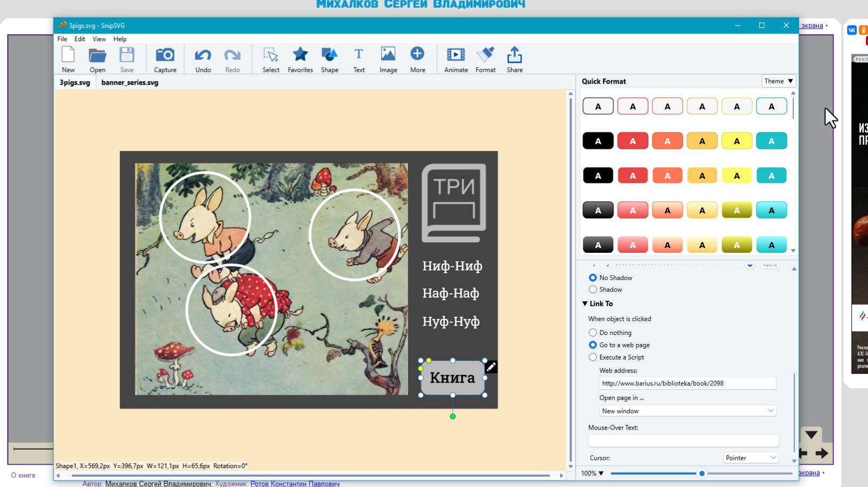The width and height of the screenshot is (868, 487).
Task: Open the More tools plus icon
Action: click(417, 59)
